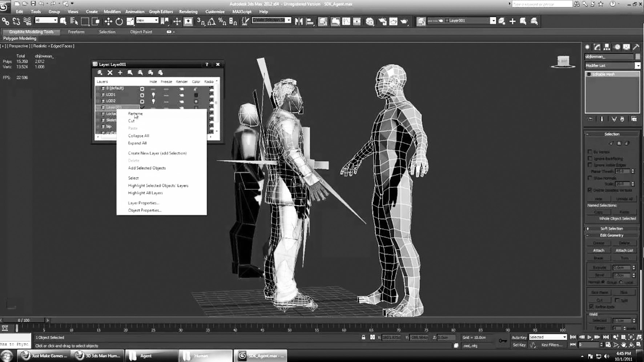Enable the By Vertex checkbox
Viewport: 644px width, 362px height.
(x=590, y=152)
